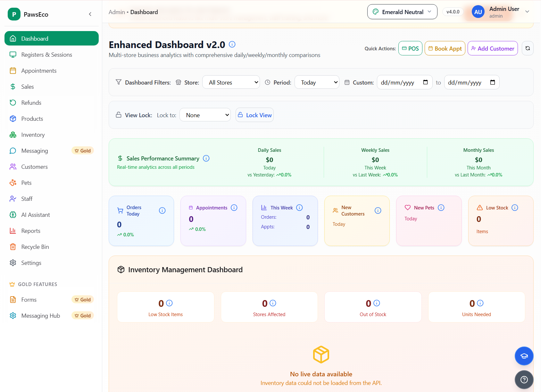Click the Reports bar-chart icon
This screenshot has height=392, width=541.
[13, 231]
